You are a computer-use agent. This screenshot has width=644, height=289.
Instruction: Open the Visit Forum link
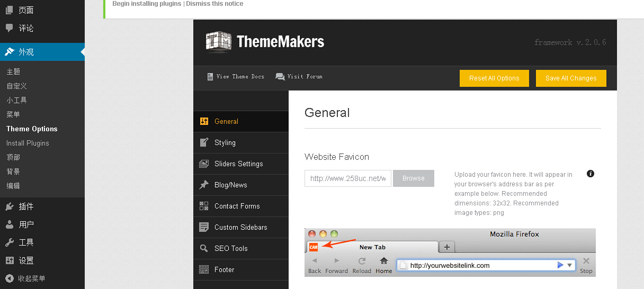[x=299, y=77]
